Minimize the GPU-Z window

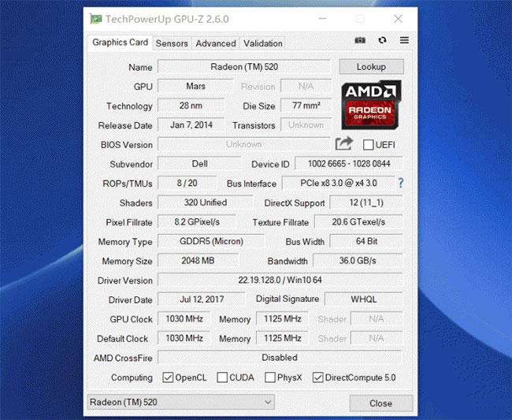click(x=323, y=19)
